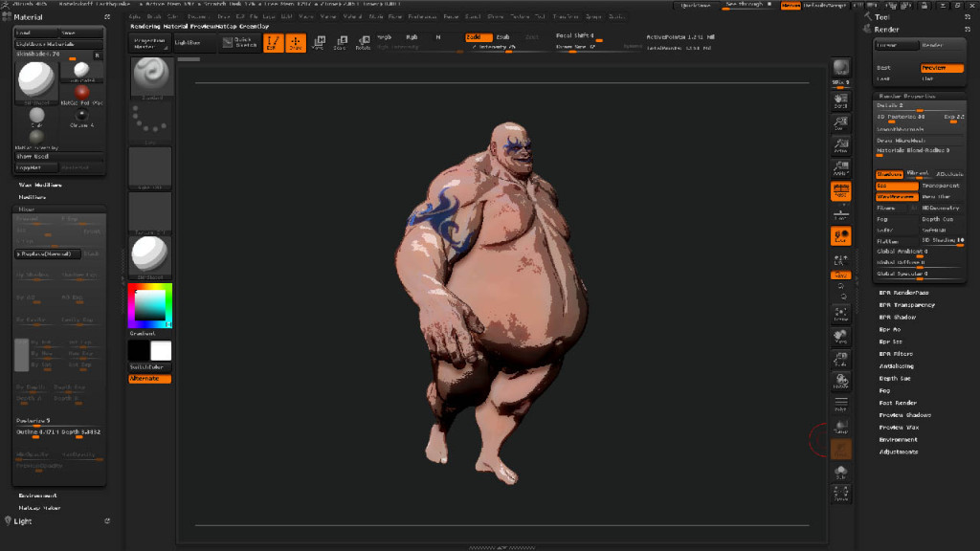980x551 pixels.
Task: Open the Quick Sketch button
Action: coord(240,42)
